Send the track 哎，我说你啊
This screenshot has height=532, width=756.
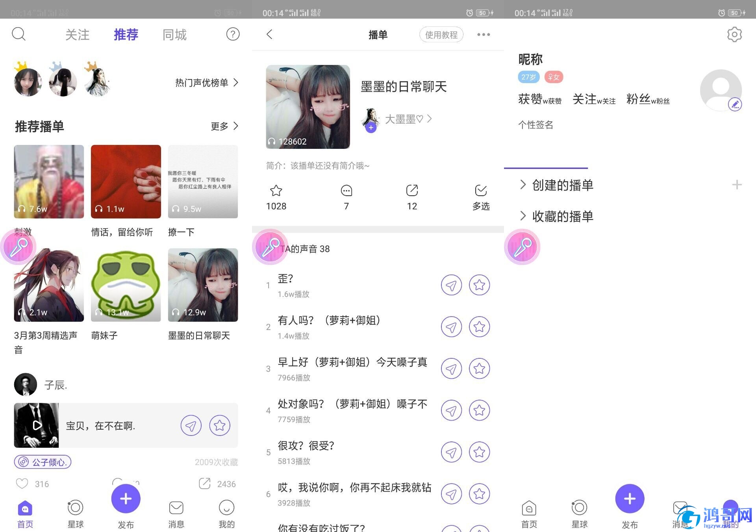pos(451,493)
